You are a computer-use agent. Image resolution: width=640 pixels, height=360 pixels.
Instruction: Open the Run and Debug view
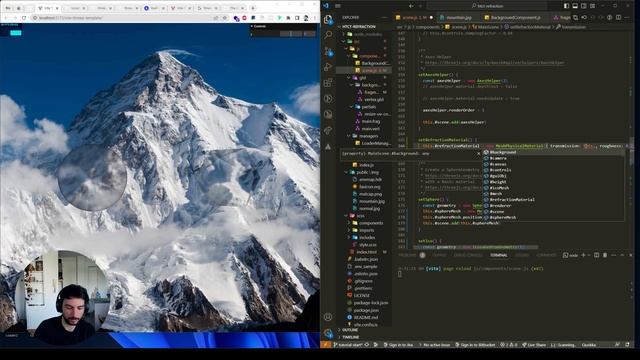(328, 67)
